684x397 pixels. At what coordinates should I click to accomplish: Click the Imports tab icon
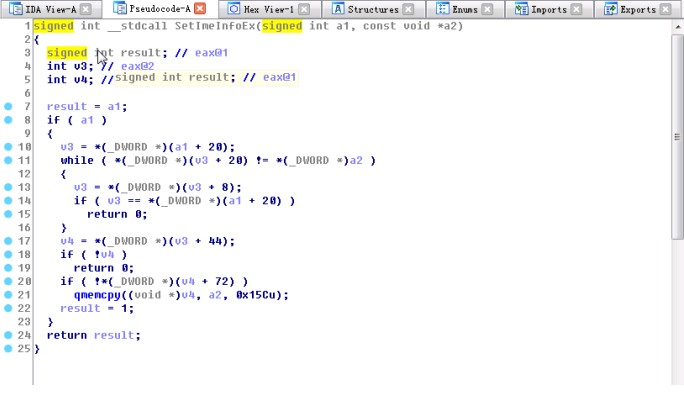(521, 9)
